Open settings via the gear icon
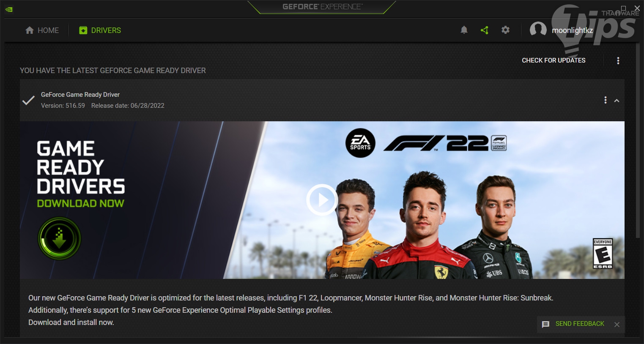644x344 pixels. coord(505,30)
